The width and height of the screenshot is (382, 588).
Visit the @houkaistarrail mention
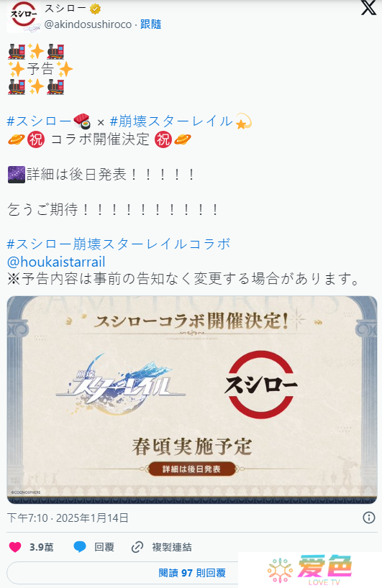[56, 262]
